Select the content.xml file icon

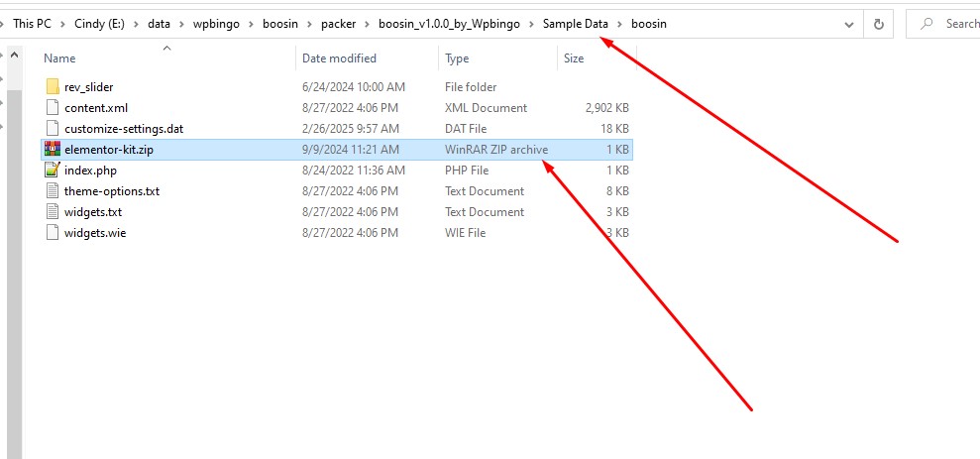tap(53, 108)
